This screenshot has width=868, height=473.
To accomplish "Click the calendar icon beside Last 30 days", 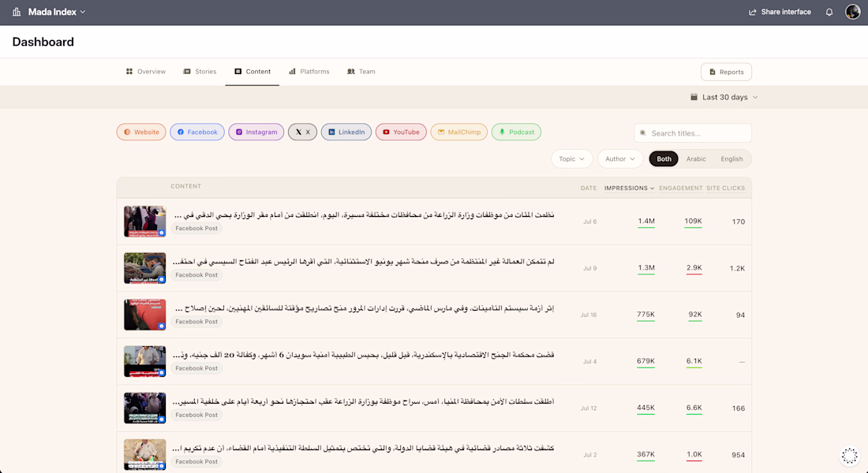I will point(694,97).
